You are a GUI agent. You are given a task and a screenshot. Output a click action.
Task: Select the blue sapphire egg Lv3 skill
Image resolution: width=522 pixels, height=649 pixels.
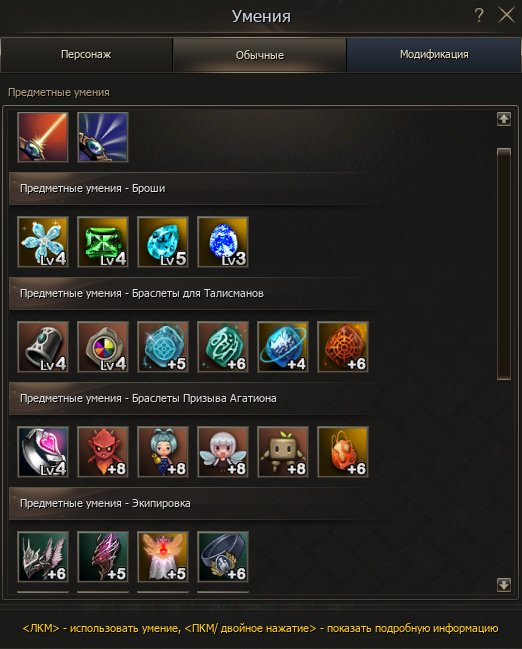coord(223,242)
